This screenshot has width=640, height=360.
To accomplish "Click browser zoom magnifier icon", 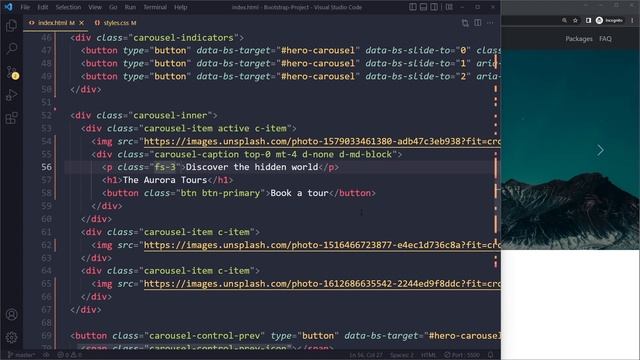I will [564, 20].
